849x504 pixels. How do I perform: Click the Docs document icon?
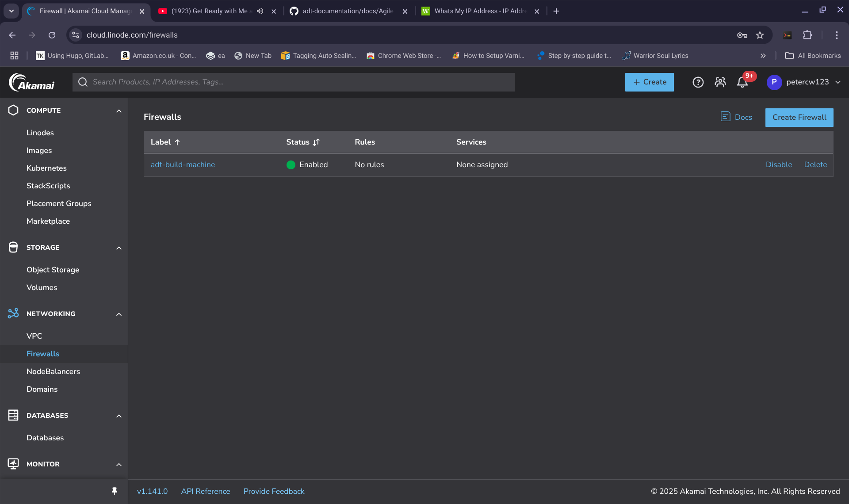(x=725, y=117)
